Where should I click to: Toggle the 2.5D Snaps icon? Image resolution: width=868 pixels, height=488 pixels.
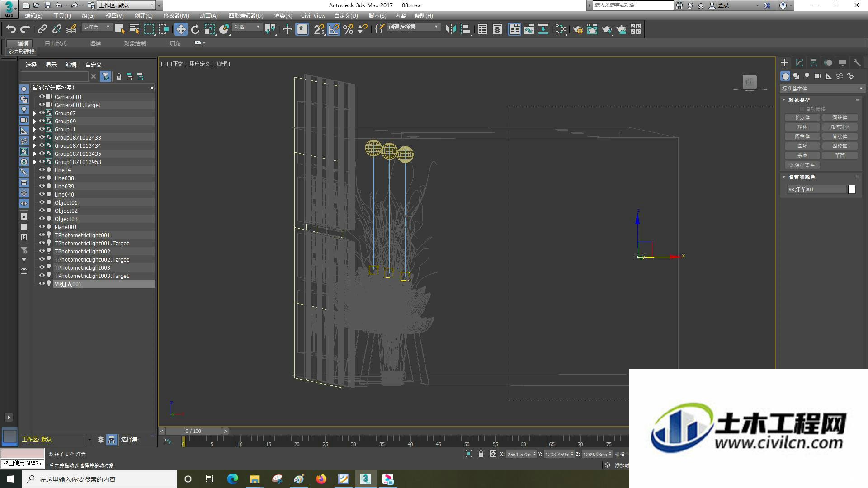pyautogui.click(x=319, y=29)
